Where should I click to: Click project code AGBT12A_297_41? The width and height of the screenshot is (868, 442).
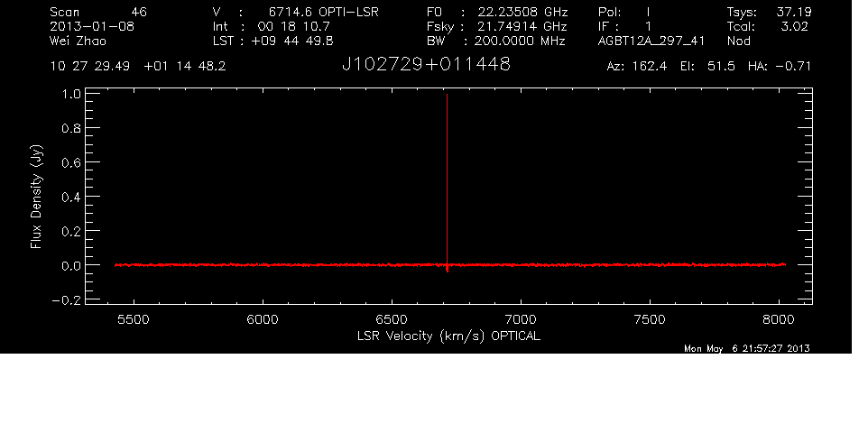(651, 41)
